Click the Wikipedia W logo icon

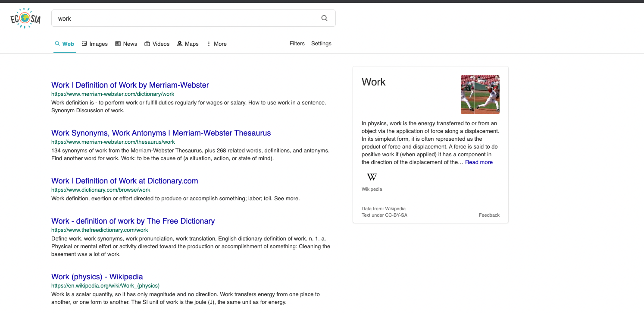click(372, 177)
